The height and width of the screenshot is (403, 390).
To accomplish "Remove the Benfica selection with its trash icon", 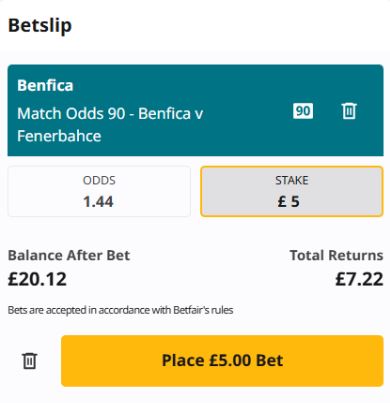I will [x=349, y=111].
